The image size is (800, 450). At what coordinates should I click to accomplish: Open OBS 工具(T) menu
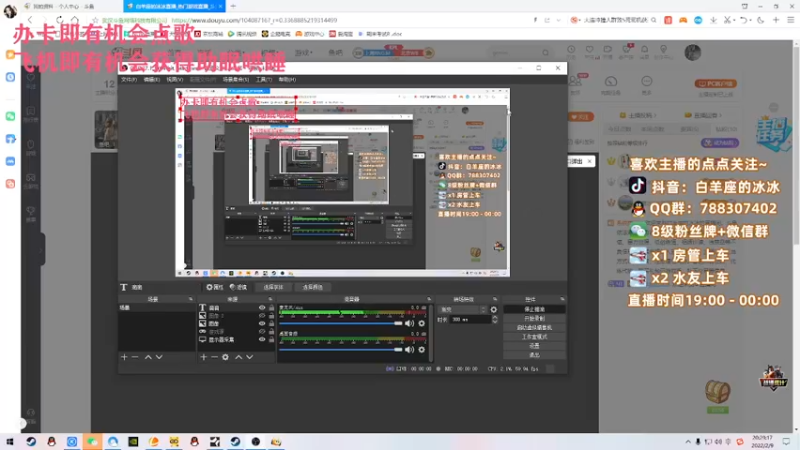click(x=264, y=80)
